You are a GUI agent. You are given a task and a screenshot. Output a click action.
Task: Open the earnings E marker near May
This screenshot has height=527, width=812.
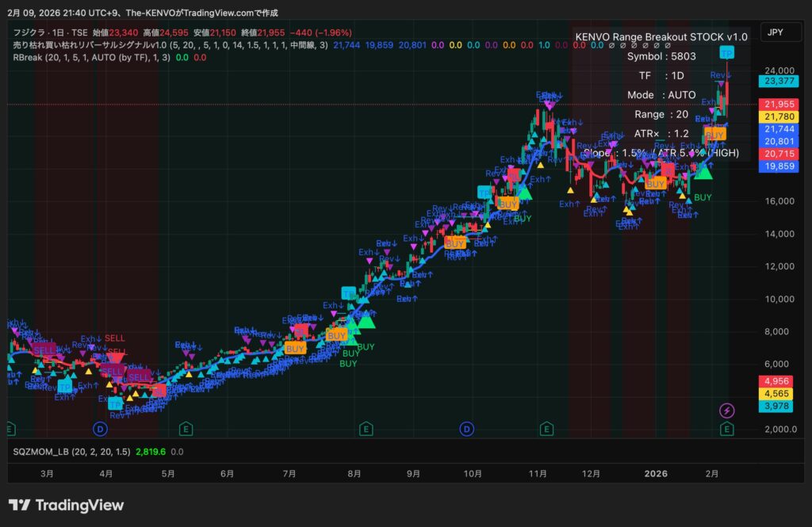(185, 429)
